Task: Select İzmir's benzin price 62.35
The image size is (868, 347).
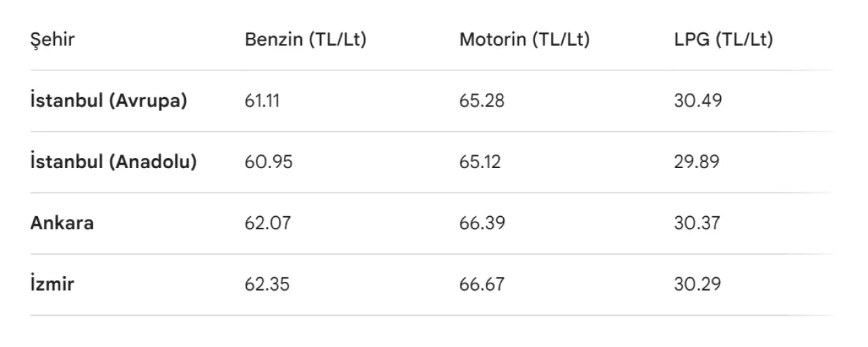Action: (x=267, y=284)
